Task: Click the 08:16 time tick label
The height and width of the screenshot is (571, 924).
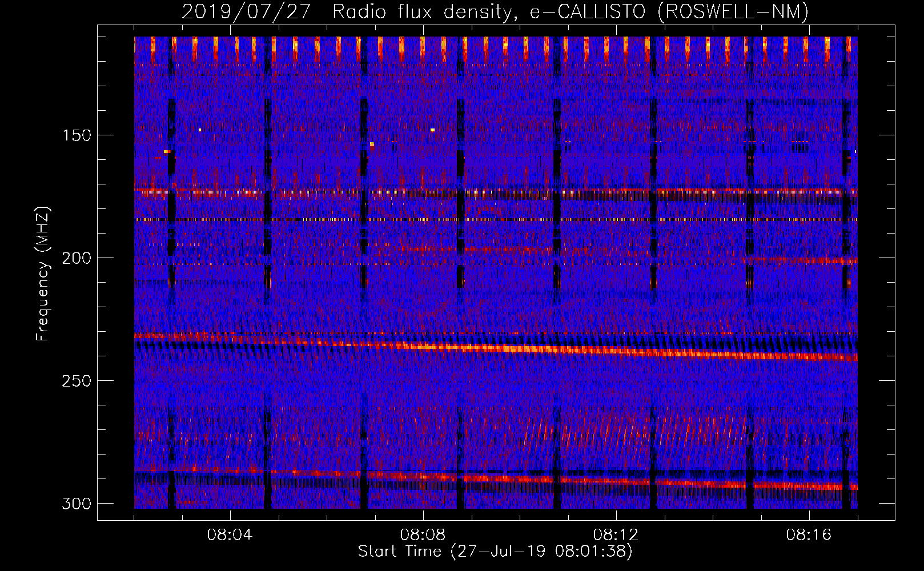Action: (809, 535)
